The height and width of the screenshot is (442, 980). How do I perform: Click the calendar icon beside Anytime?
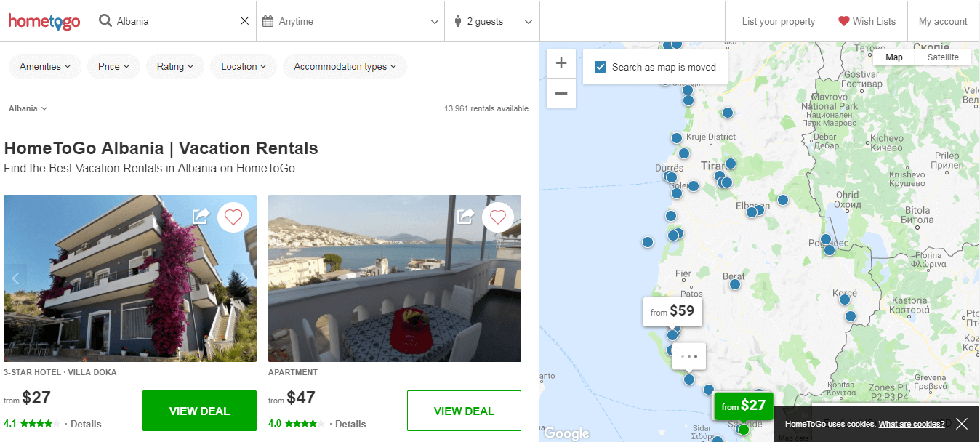point(268,21)
